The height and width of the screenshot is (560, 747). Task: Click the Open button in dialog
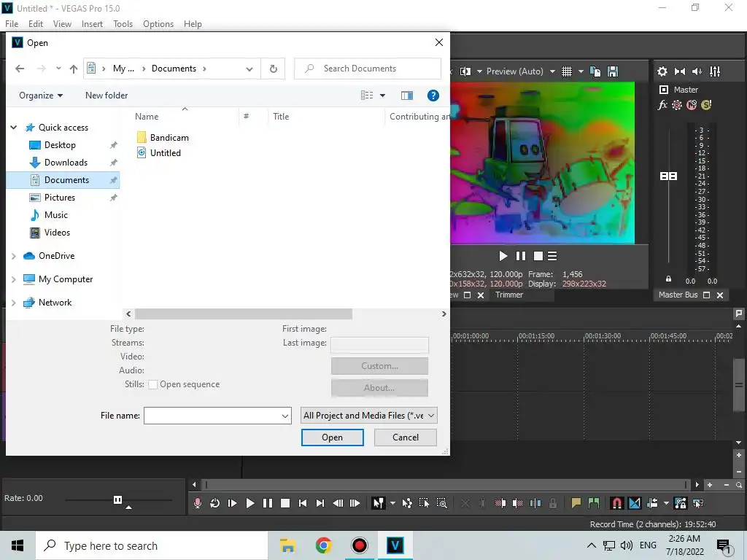point(332,437)
